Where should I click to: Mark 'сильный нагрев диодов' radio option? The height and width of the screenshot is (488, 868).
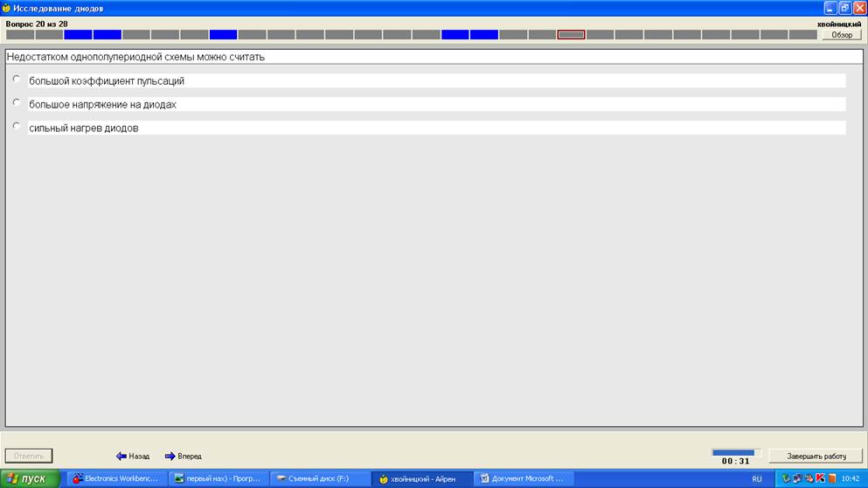(x=17, y=126)
